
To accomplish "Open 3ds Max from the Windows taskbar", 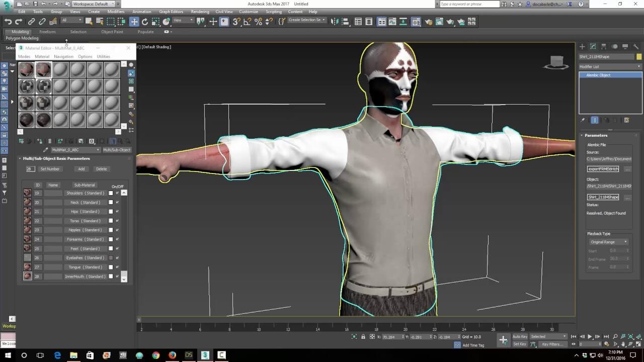I will [x=205, y=355].
